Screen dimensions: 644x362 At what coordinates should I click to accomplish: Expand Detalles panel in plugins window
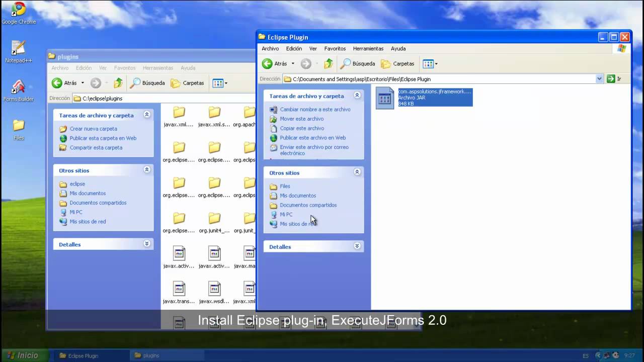[147, 243]
